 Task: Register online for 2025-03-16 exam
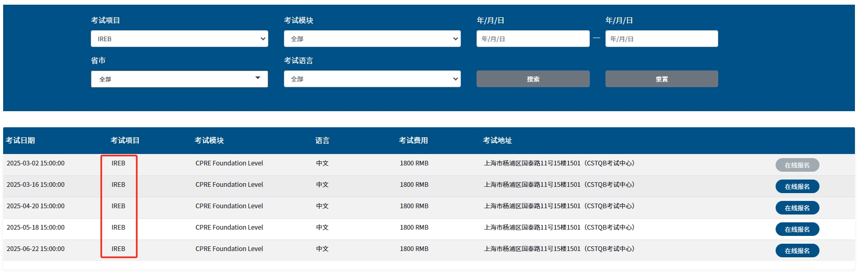tap(797, 186)
